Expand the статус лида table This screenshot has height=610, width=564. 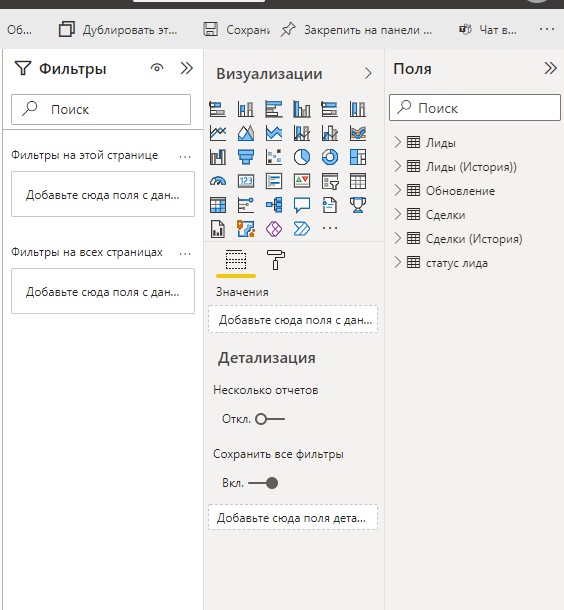398,262
